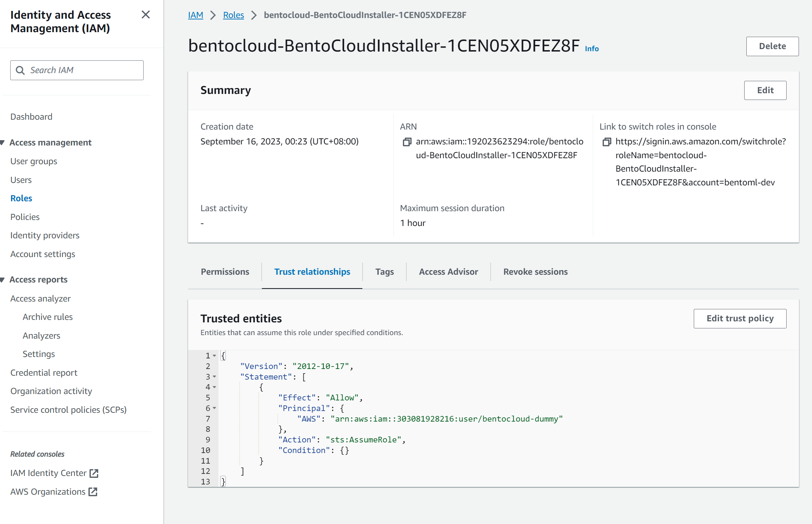Open AWS Organizations console link
The width and height of the screenshot is (812, 524).
(48, 492)
